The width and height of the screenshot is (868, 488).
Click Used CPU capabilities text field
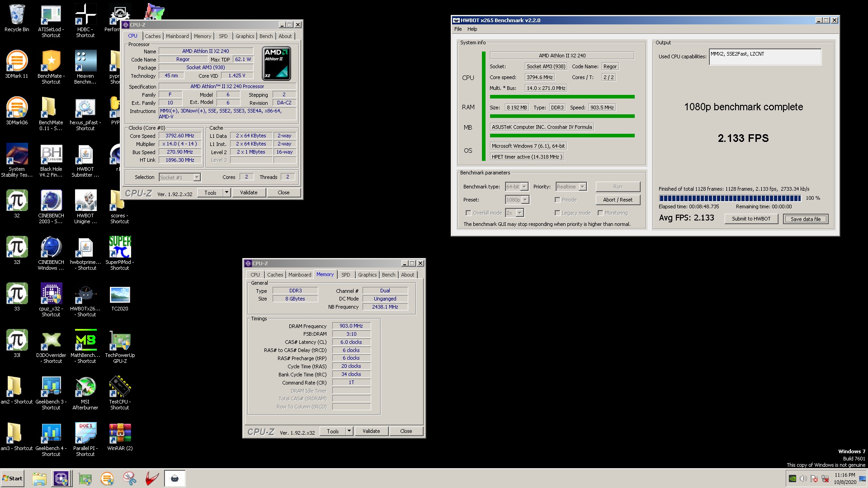pos(765,57)
